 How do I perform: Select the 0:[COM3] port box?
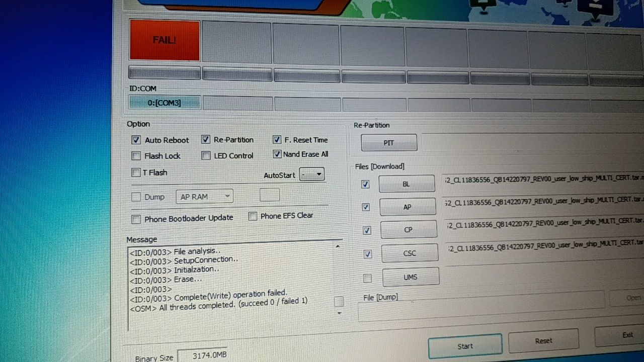(x=165, y=103)
